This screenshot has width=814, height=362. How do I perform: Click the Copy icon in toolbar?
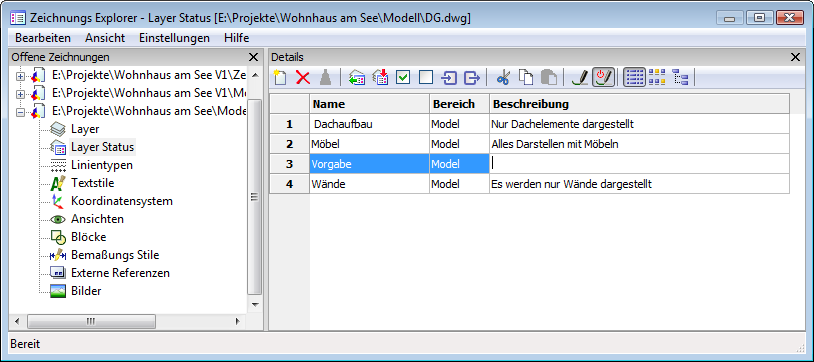point(526,78)
